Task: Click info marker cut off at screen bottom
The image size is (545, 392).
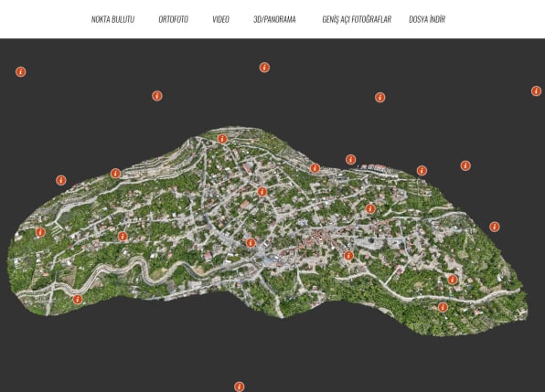Action: click(240, 387)
